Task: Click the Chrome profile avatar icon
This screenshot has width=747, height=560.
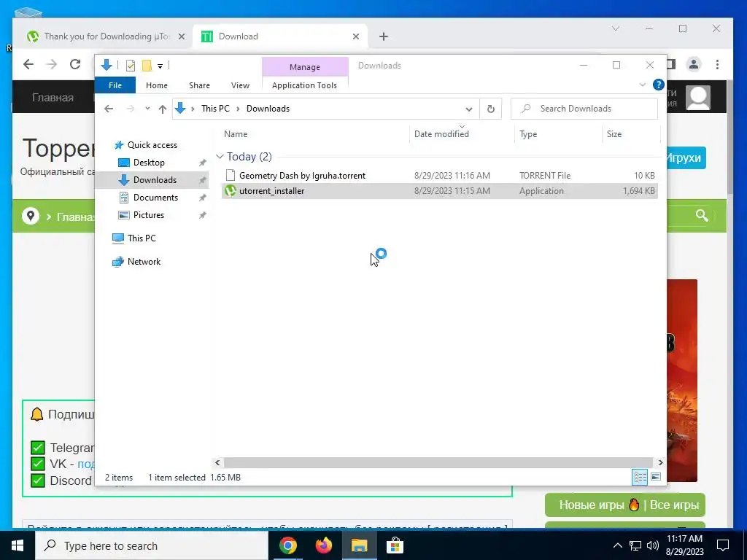Action: point(694,64)
